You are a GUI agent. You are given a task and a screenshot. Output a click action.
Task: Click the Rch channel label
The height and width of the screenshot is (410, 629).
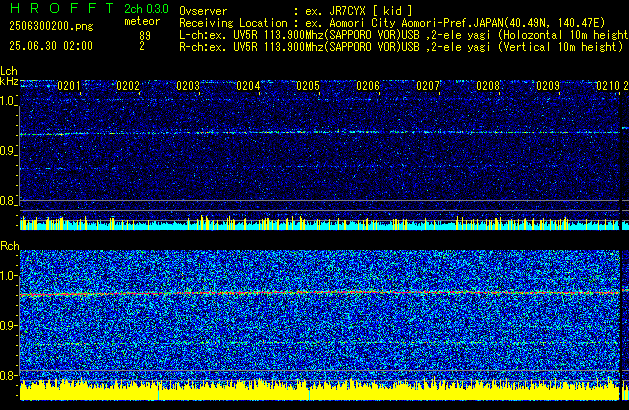(x=10, y=246)
